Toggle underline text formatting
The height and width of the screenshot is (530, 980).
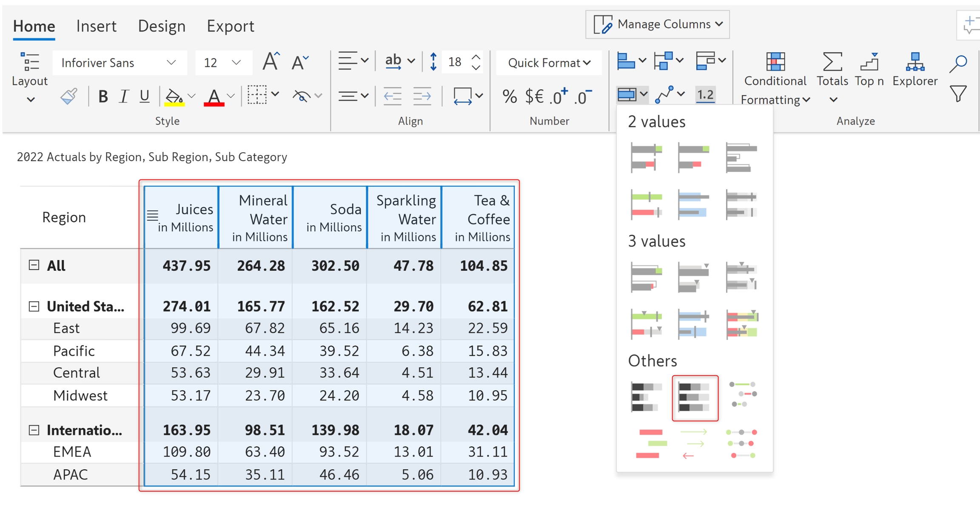tap(144, 96)
